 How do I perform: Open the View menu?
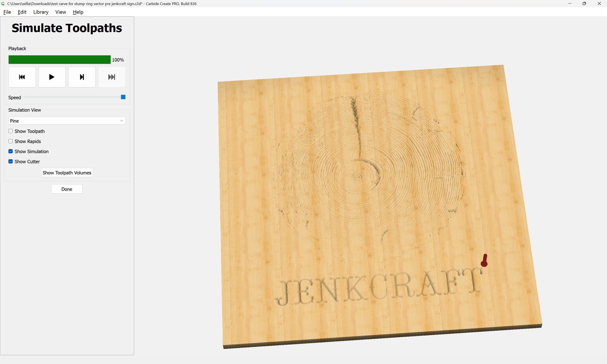(60, 12)
